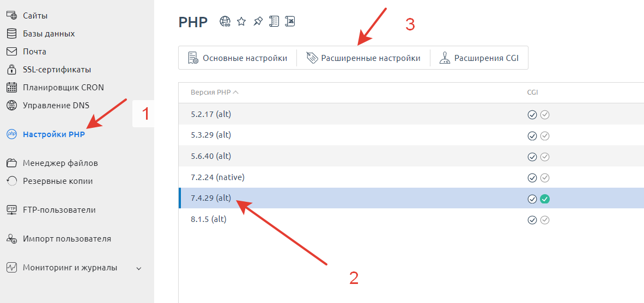Toggle the green default checkmark for 7.4.29
Image resolution: width=644 pixels, height=303 pixels.
click(x=545, y=199)
